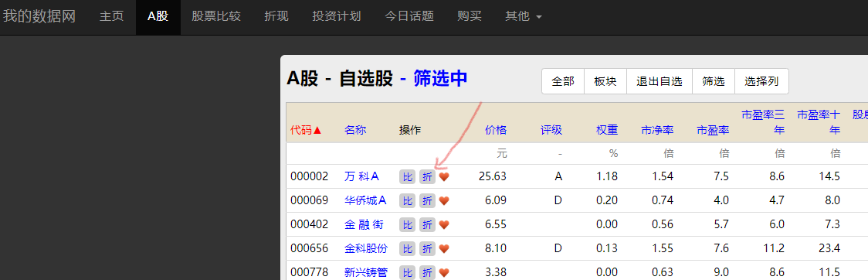Sort by the 市盈率 column header
The width and height of the screenshot is (868, 280).
click(713, 130)
